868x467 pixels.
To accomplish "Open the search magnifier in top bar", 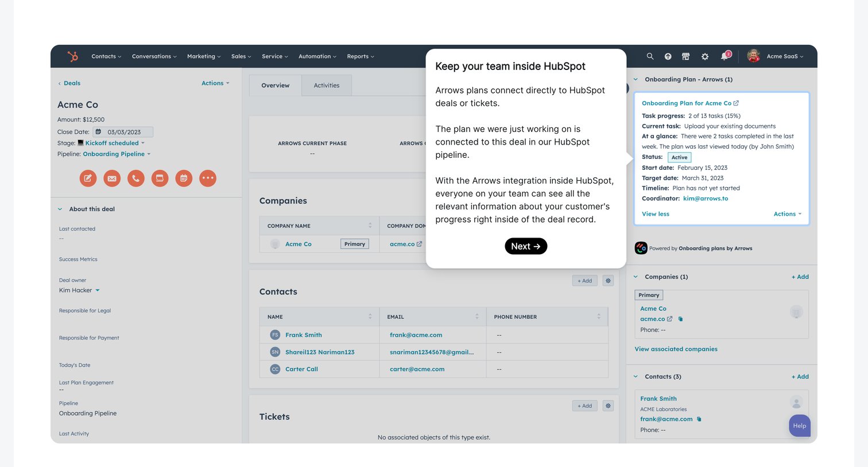I will 650,56.
